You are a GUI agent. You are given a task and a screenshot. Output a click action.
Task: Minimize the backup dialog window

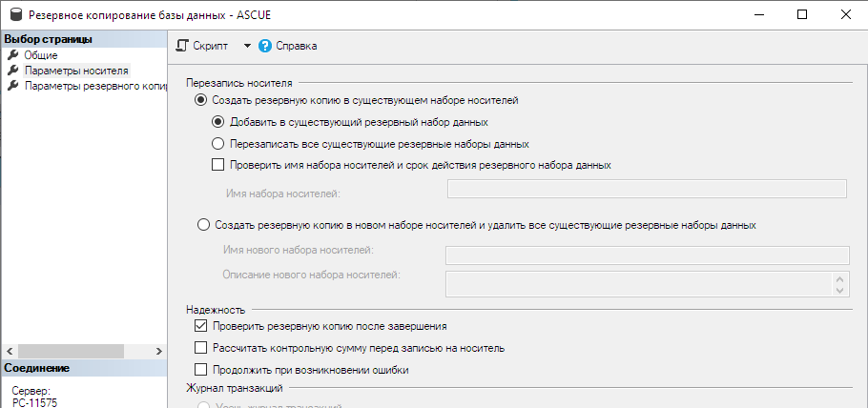pos(758,15)
